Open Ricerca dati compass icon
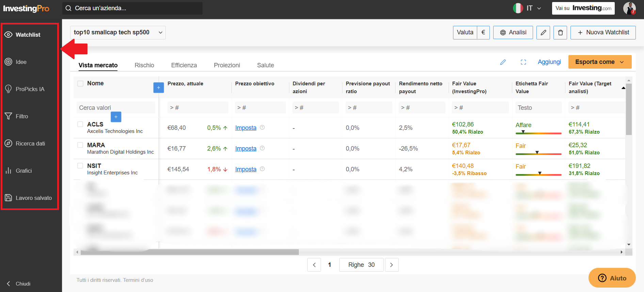The height and width of the screenshot is (292, 644). tap(9, 143)
